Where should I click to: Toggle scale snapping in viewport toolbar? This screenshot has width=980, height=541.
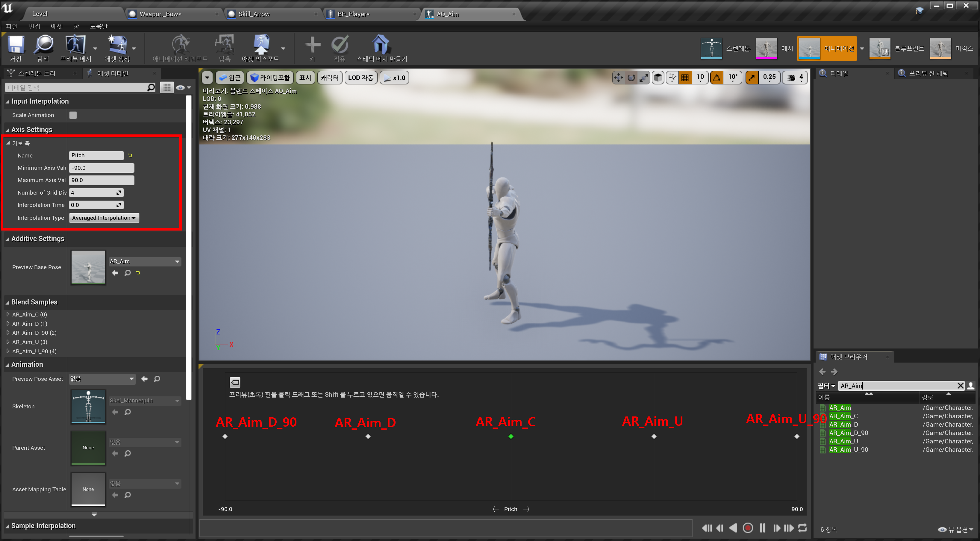[752, 78]
